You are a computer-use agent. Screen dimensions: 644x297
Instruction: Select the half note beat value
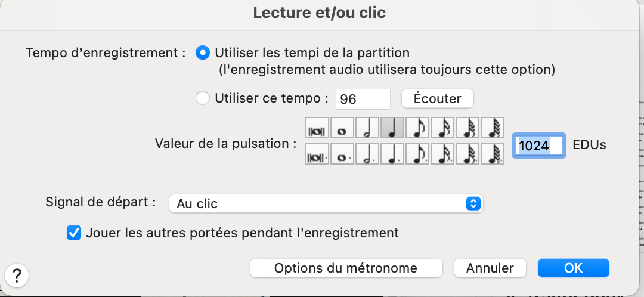(x=367, y=128)
